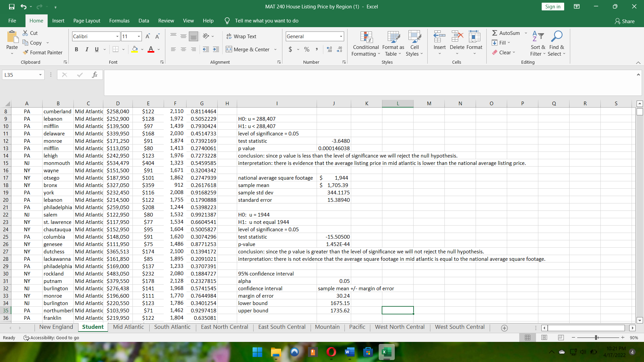Switch to the Formulas ribbon tab
The width and height of the screenshot is (644, 362).
(119, 21)
